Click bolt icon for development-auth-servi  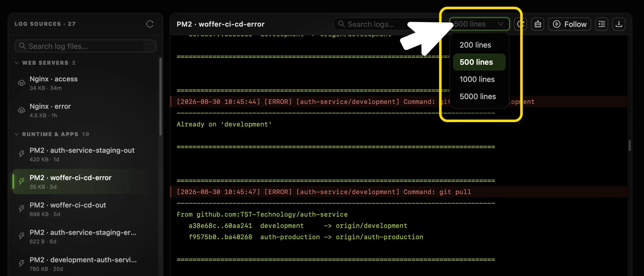[x=21, y=263]
